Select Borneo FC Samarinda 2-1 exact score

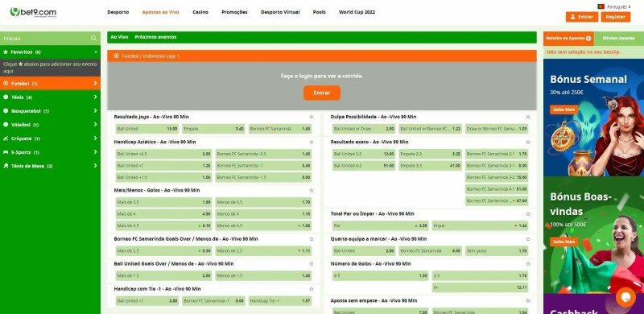[497, 154]
